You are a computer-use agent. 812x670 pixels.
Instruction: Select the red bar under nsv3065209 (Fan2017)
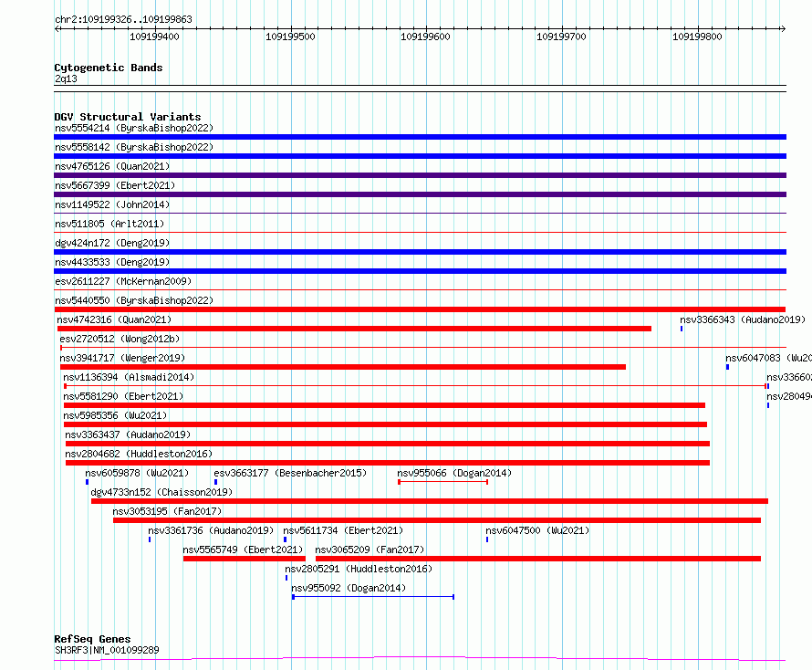click(x=538, y=559)
